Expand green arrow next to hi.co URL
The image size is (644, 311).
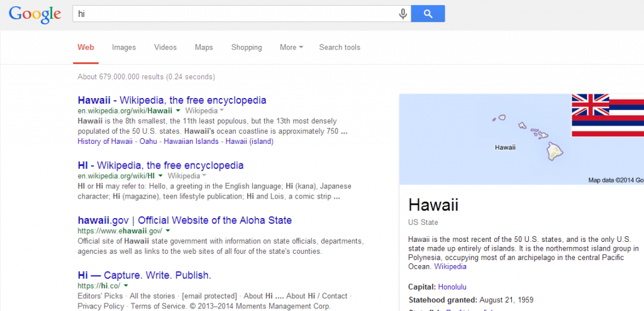(x=126, y=286)
